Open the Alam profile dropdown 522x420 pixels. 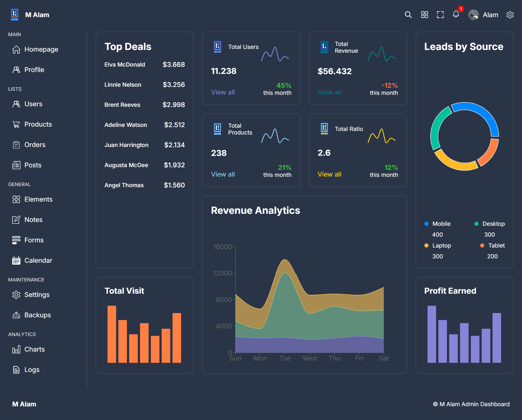[x=490, y=15]
